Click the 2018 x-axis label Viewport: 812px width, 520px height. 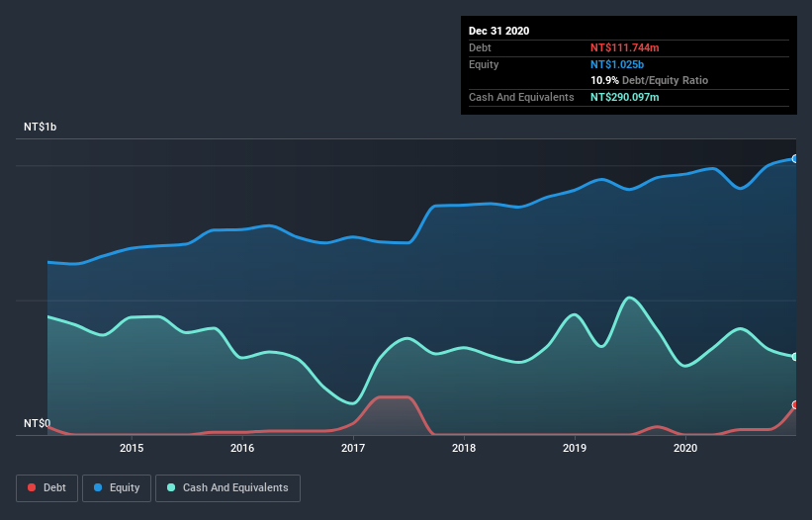click(x=464, y=448)
